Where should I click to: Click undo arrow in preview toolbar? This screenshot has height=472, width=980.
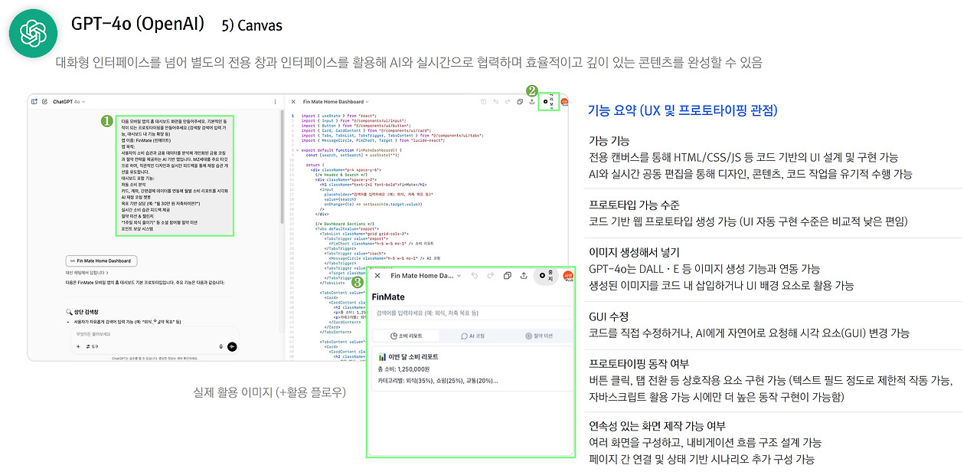pyautogui.click(x=475, y=275)
